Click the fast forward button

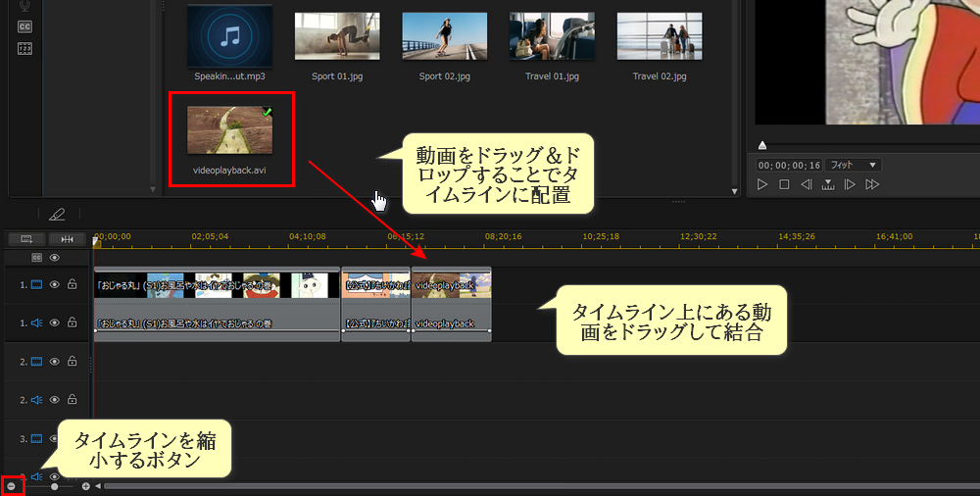872,184
